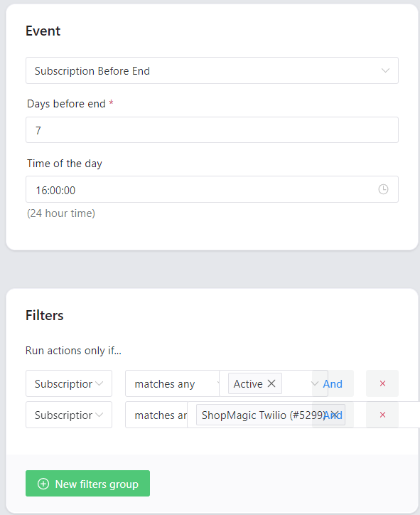
Task: Click the chevron arrow of the Event select
Action: [x=385, y=70]
